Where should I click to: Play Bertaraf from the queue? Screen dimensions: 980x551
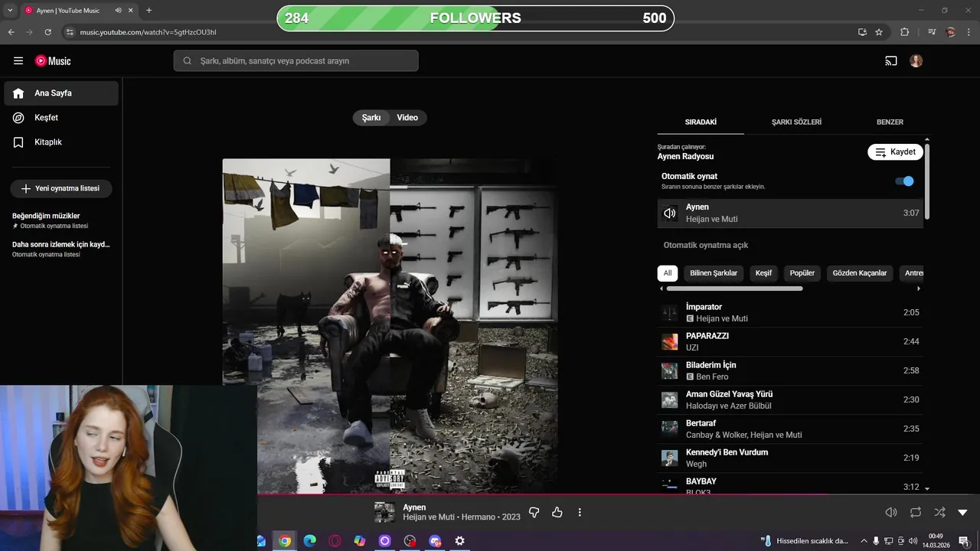[790, 429]
